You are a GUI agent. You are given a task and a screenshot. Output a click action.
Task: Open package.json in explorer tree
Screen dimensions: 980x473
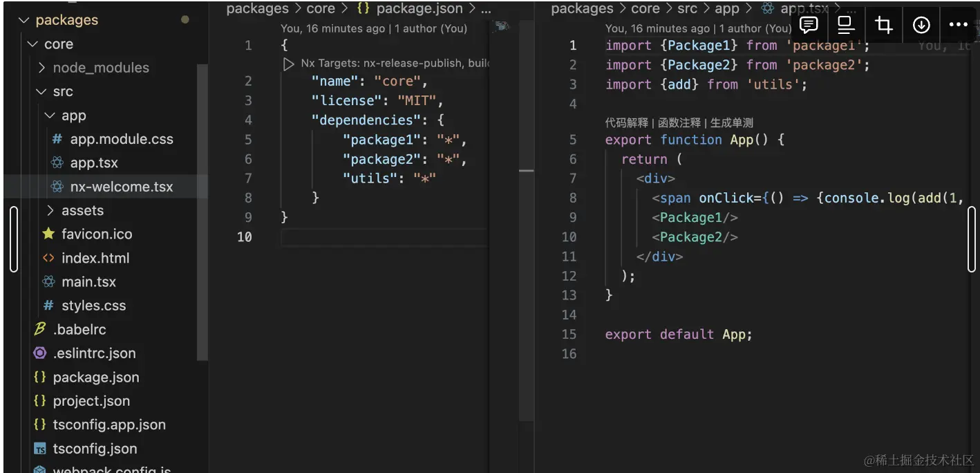(96, 377)
